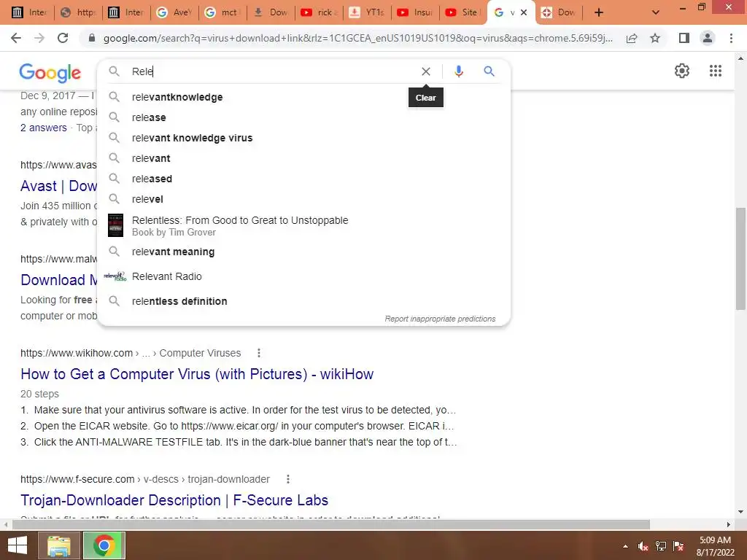Show hidden system tray icons
Viewport: 747px width, 560px height.
click(x=625, y=546)
